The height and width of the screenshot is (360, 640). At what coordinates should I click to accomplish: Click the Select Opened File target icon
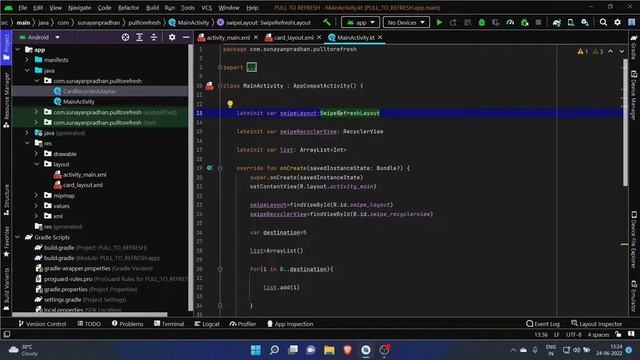(125, 37)
